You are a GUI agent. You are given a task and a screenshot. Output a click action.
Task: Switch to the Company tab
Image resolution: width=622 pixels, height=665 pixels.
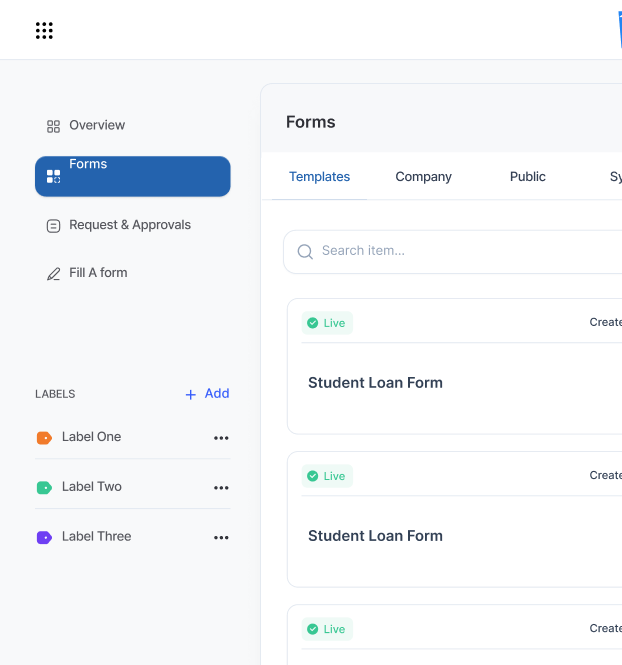[x=423, y=177]
